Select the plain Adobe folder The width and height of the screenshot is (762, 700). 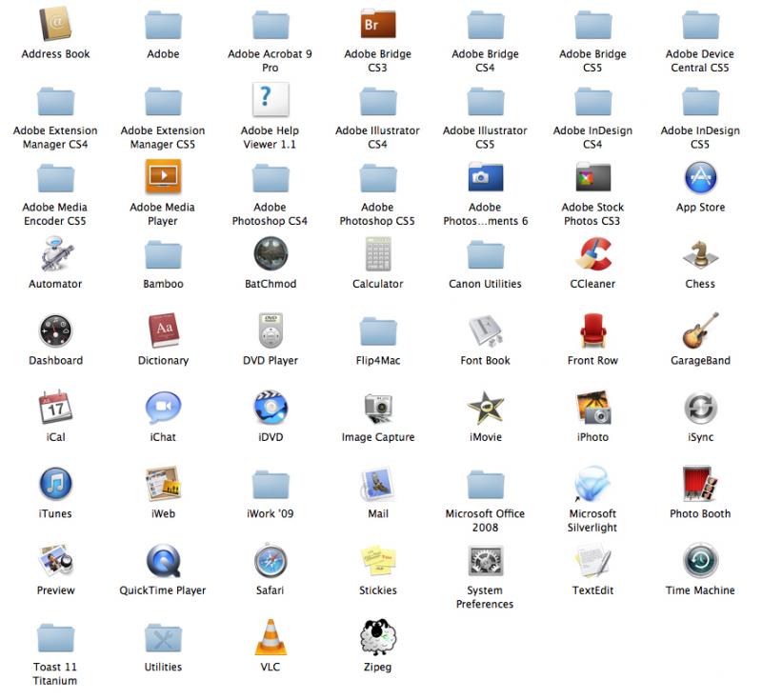[x=163, y=25]
